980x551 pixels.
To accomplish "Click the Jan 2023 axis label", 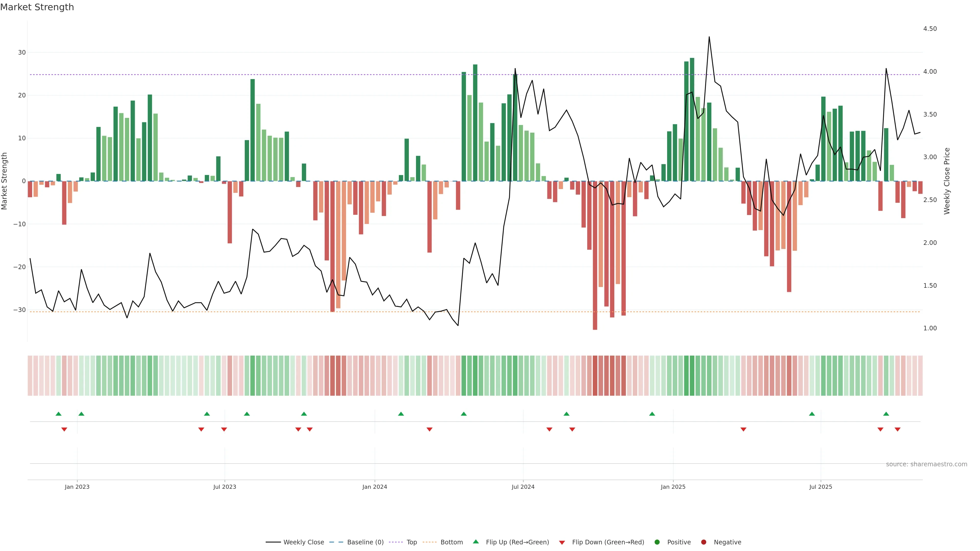I will pyautogui.click(x=77, y=487).
